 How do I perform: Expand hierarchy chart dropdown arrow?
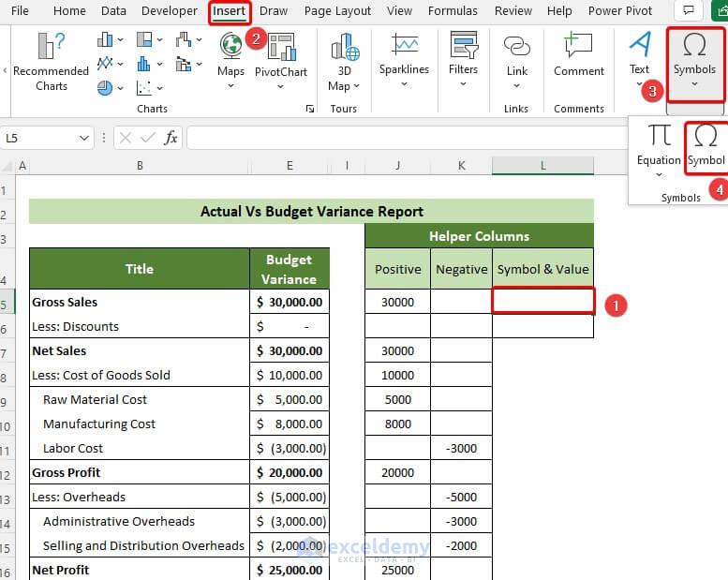tap(159, 40)
